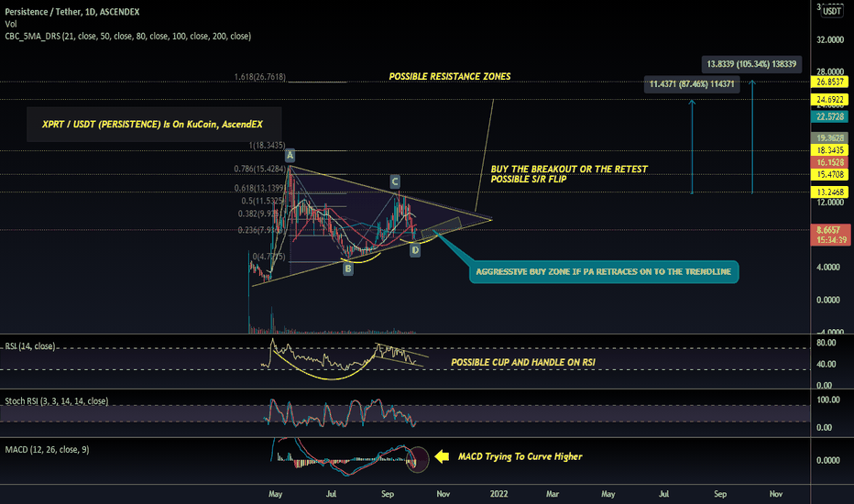Click the 16.1528 red price tag
The height and width of the screenshot is (504, 854).
tap(830, 162)
